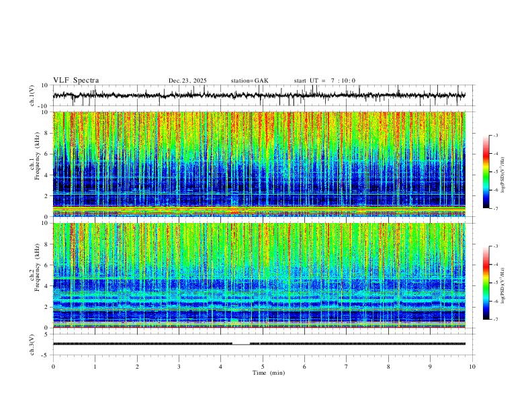
Task: Click the time axis tick label "3"
Action: [179, 367]
